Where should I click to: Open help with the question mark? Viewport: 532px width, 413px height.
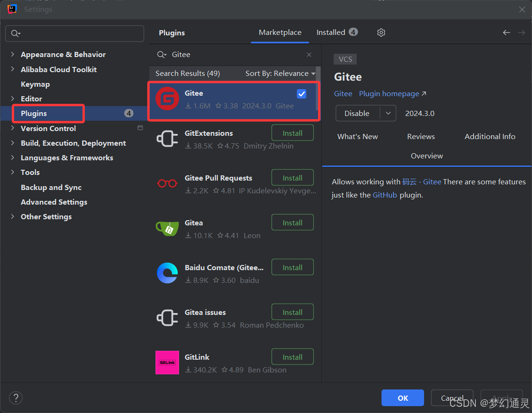pyautogui.click(x=16, y=398)
